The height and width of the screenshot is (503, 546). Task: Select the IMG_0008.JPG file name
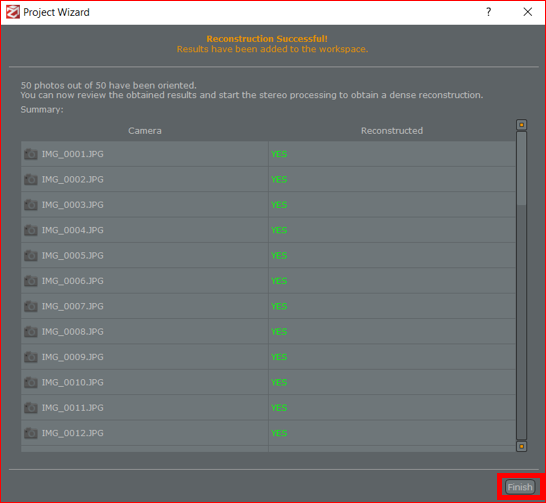click(72, 332)
